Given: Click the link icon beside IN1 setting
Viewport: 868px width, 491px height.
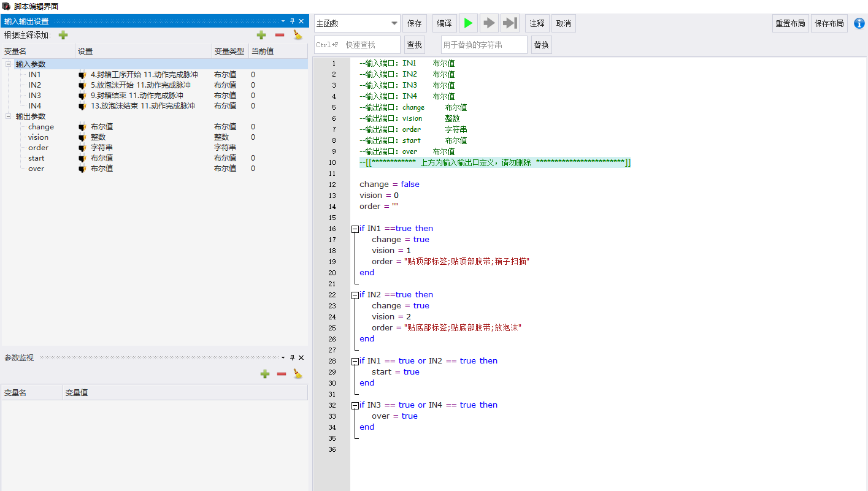Looking at the screenshot, I should tap(82, 75).
